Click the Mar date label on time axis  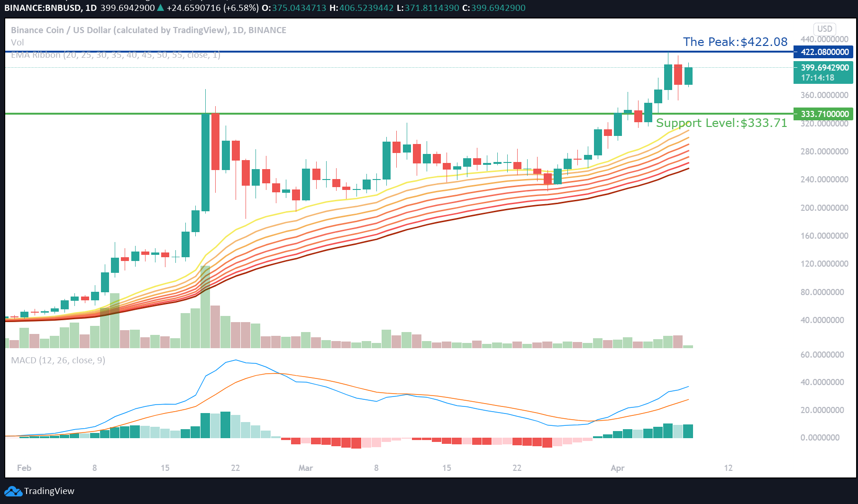[x=306, y=468]
